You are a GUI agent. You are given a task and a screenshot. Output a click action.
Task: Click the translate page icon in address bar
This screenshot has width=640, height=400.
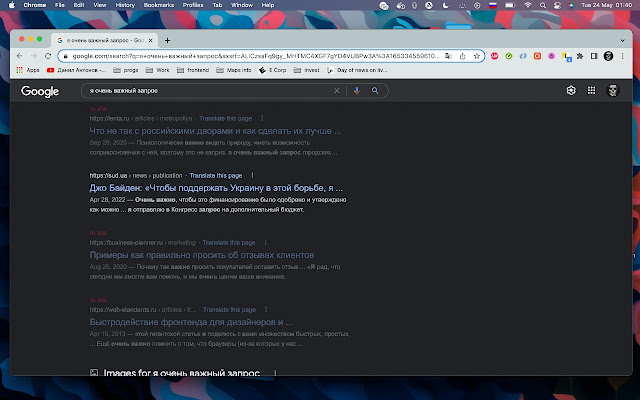point(448,56)
